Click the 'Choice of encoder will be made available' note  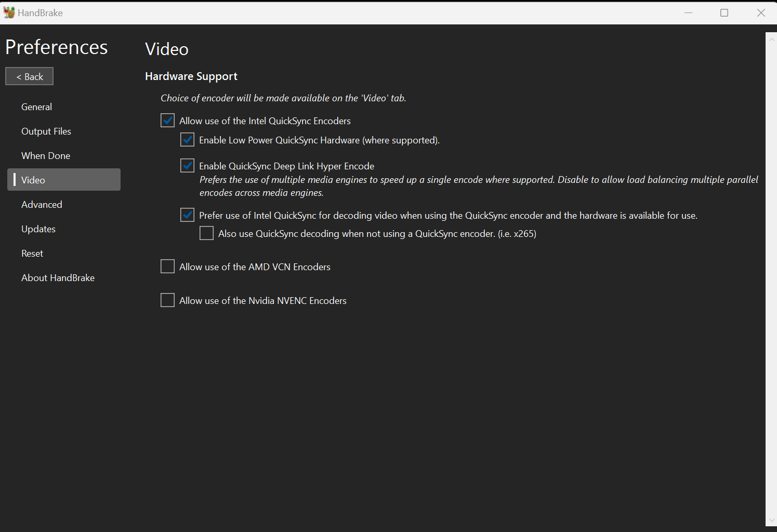pyautogui.click(x=283, y=98)
